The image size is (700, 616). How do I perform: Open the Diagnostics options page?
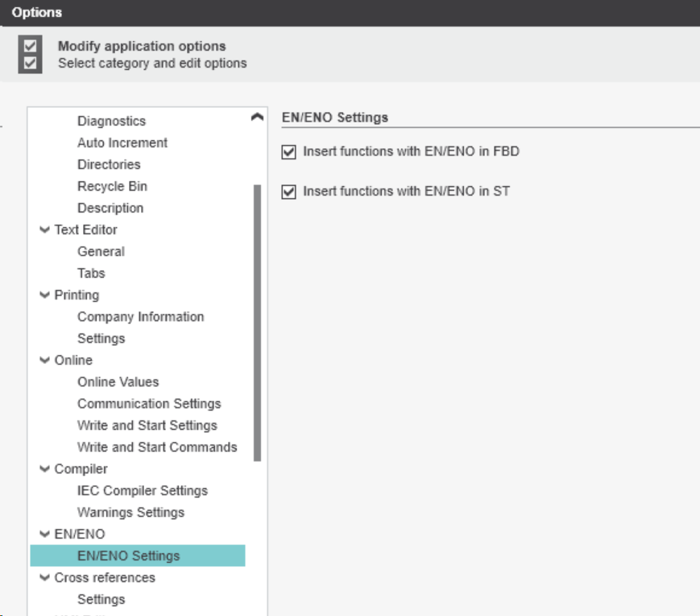[111, 121]
